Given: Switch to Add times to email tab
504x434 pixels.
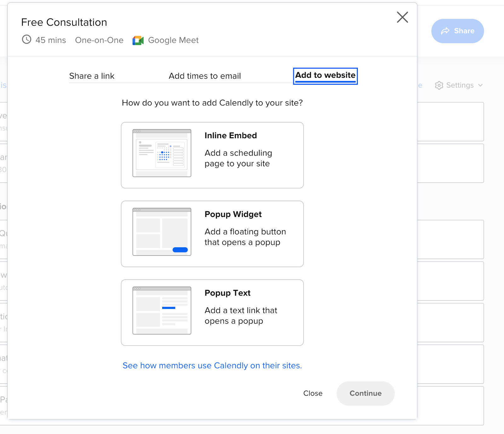Looking at the screenshot, I should point(205,76).
